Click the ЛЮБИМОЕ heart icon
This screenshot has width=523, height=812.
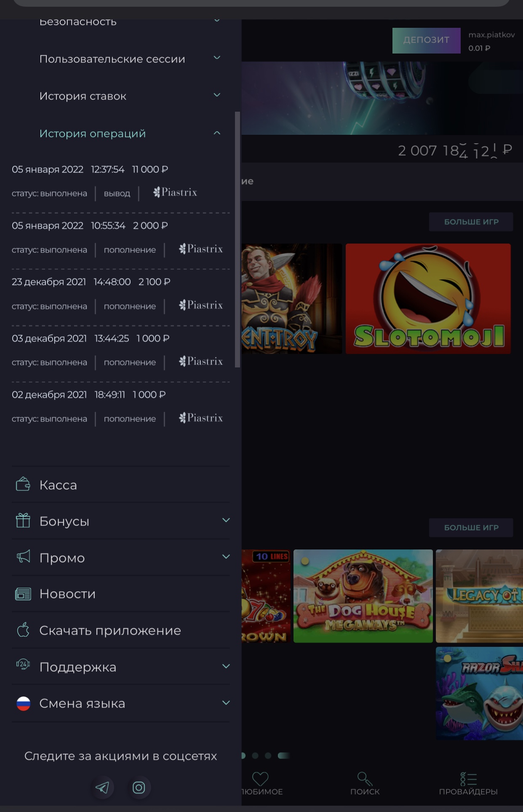click(260, 778)
